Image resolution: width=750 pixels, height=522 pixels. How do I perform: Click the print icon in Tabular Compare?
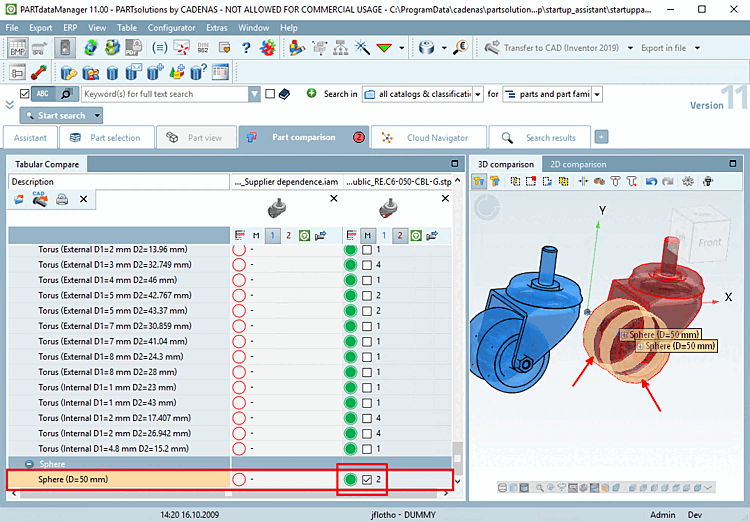62,200
